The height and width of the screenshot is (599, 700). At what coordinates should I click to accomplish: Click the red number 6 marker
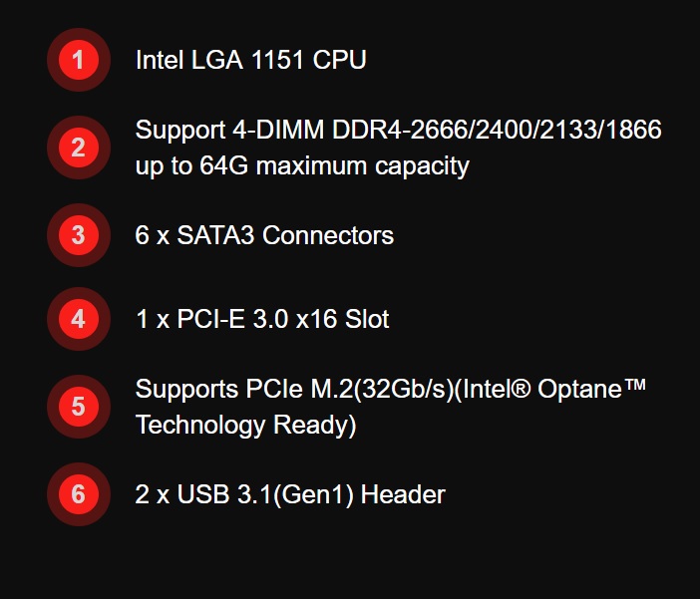[x=79, y=494]
